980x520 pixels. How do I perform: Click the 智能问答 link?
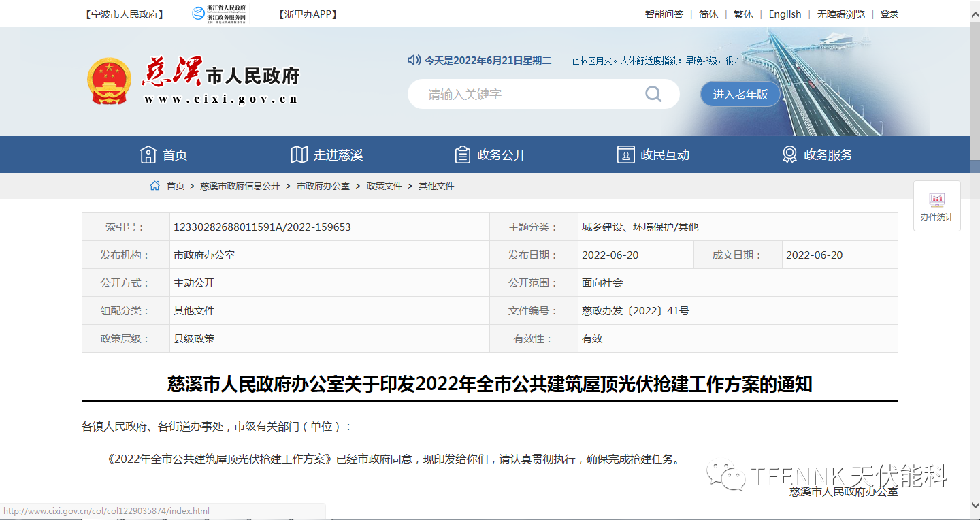664,14
